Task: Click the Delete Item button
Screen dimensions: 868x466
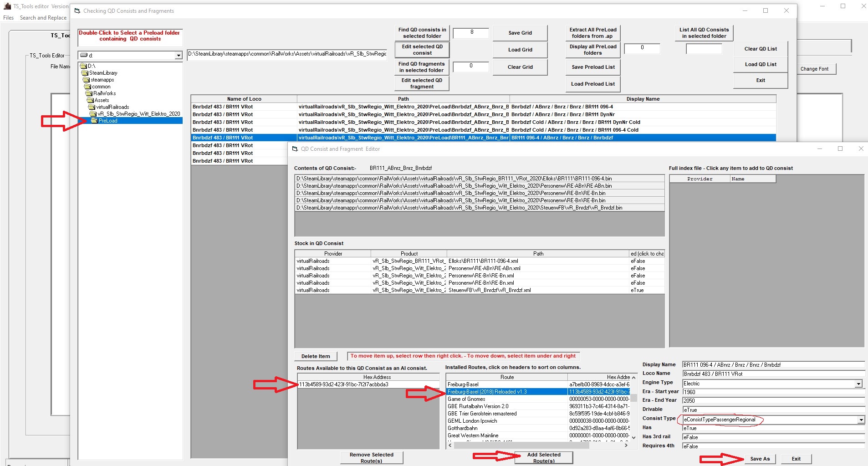Action: 316,356
